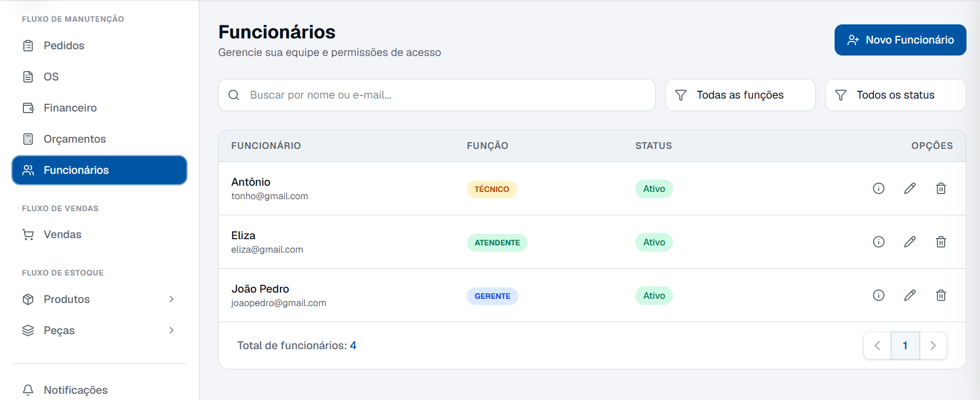Click the FUNCIONÁRIO column header

click(266, 146)
